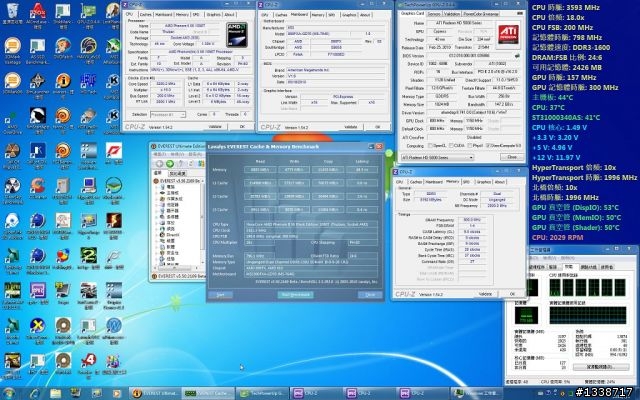Click the Windows Start orb
Viewport: 640px width, 400px height.
(9, 393)
